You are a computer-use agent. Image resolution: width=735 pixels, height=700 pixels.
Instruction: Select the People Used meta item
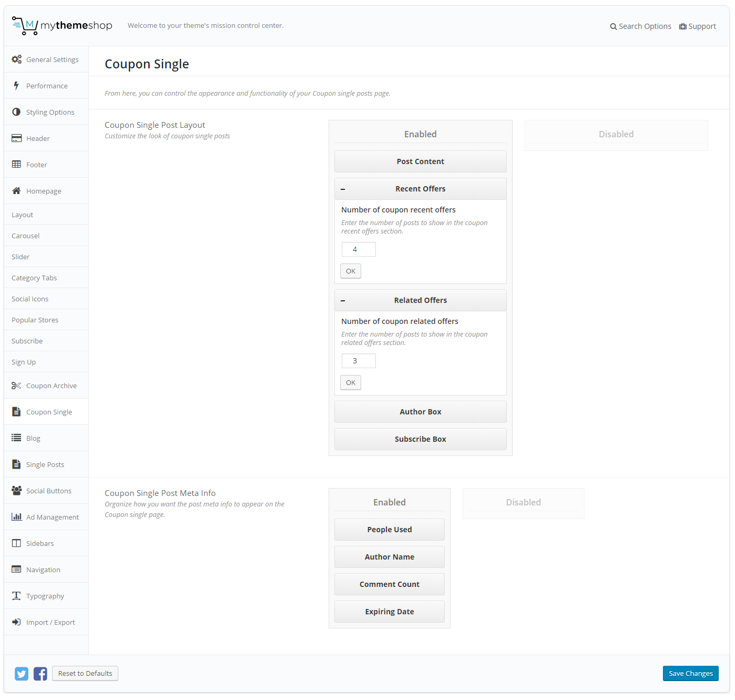(389, 530)
